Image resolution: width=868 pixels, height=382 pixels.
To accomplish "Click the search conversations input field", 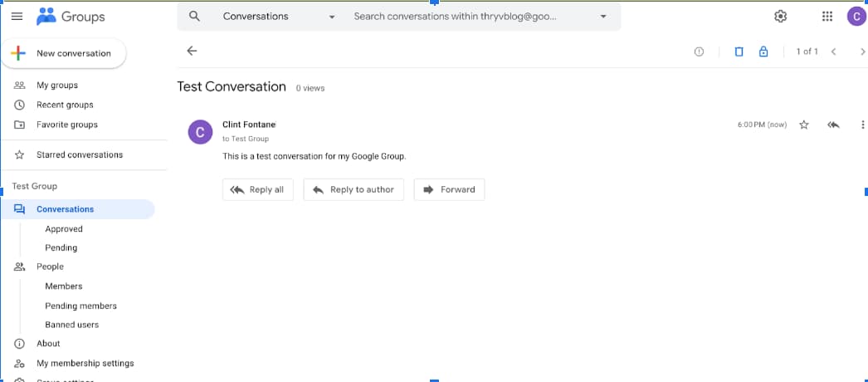I will click(x=455, y=17).
